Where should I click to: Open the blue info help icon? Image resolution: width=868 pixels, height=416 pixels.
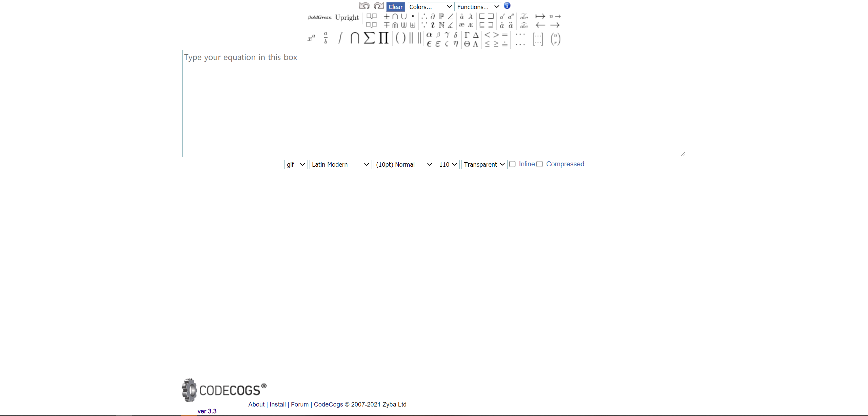pos(507,6)
